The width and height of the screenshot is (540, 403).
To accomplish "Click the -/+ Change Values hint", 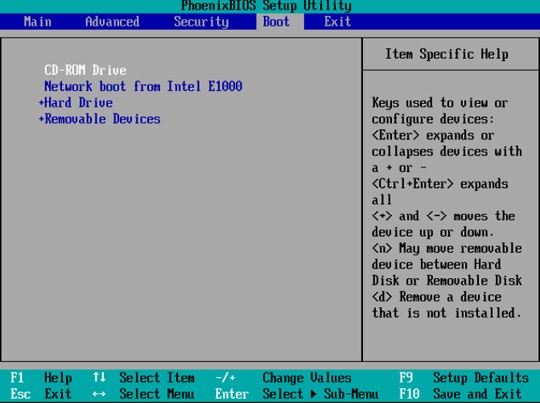I will (283, 378).
